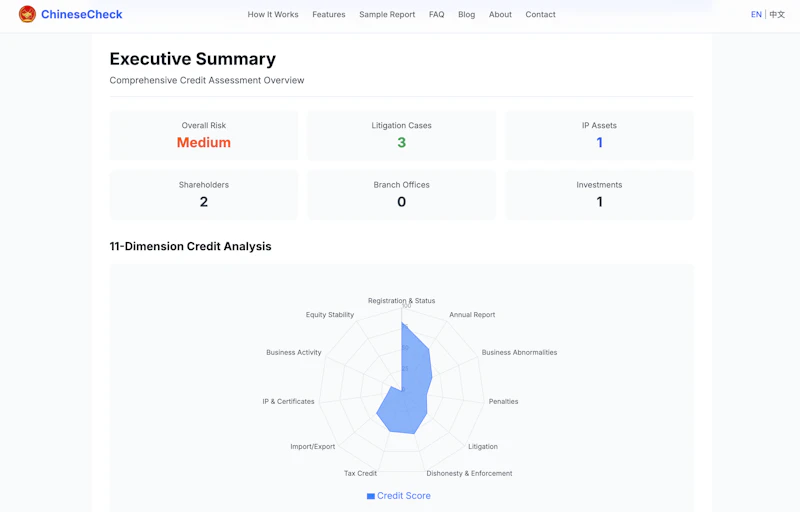This screenshot has width=800, height=512.
Task: Click the 11-Dimension Credit Analysis heading
Action: tap(190, 246)
